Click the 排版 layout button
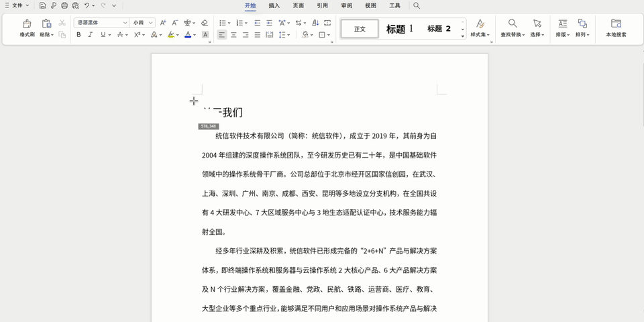The image size is (644, 322). (x=563, y=28)
